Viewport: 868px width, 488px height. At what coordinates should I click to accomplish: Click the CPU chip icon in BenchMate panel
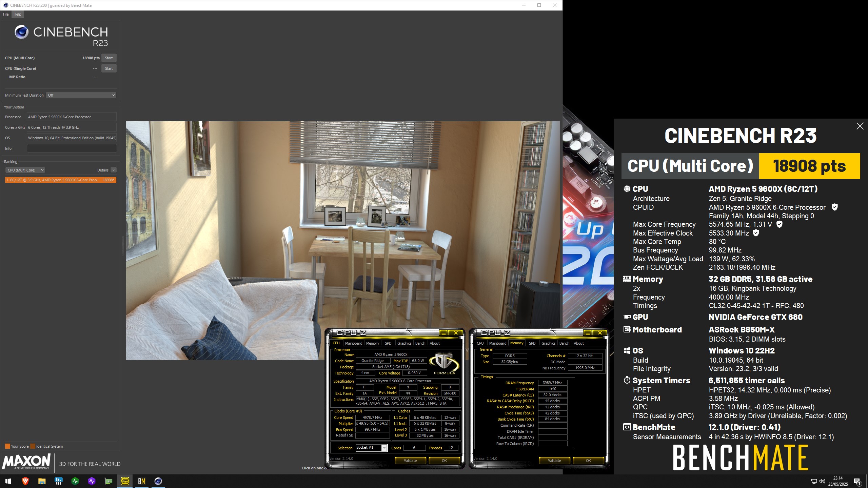pos(627,189)
